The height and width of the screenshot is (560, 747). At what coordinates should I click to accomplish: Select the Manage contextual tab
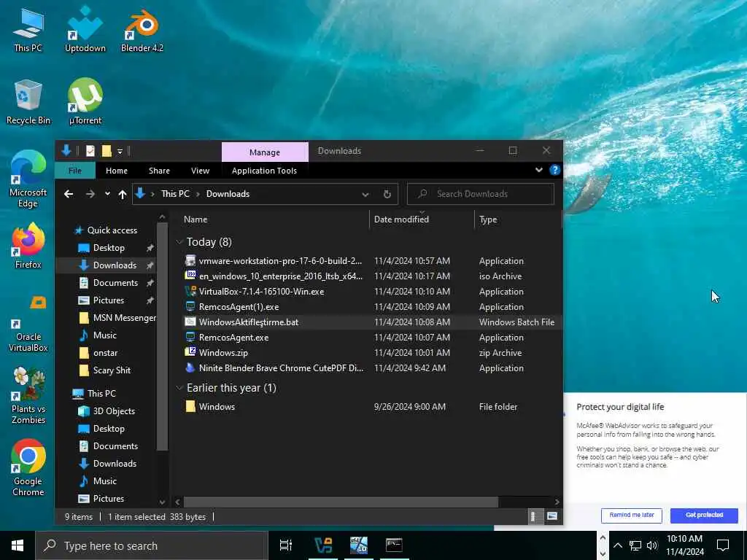[x=265, y=152]
